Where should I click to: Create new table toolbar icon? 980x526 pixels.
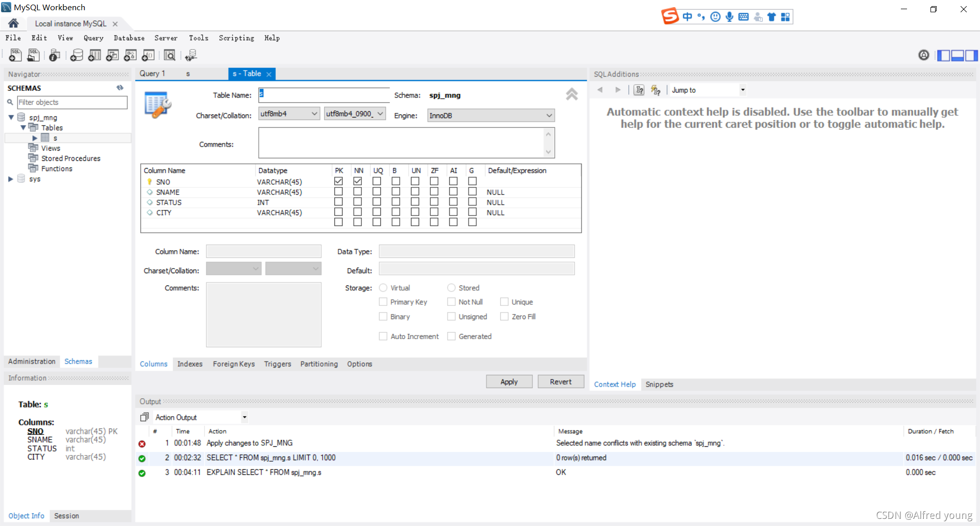tap(94, 55)
